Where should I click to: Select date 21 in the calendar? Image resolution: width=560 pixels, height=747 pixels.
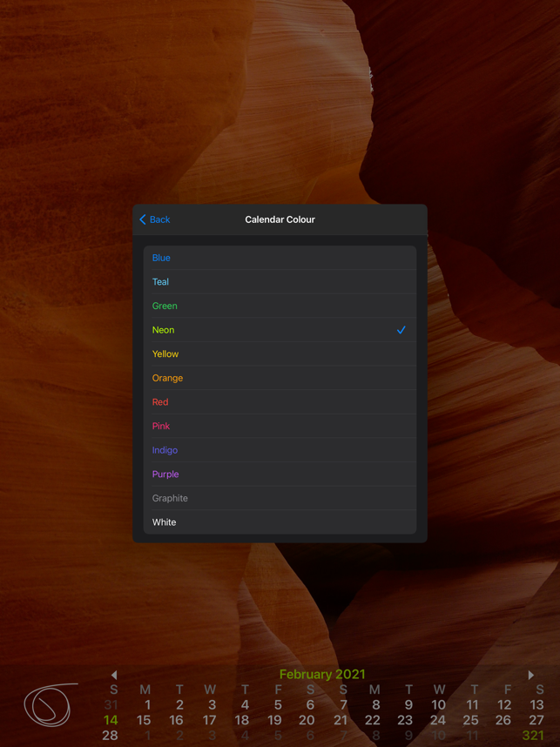(x=341, y=720)
